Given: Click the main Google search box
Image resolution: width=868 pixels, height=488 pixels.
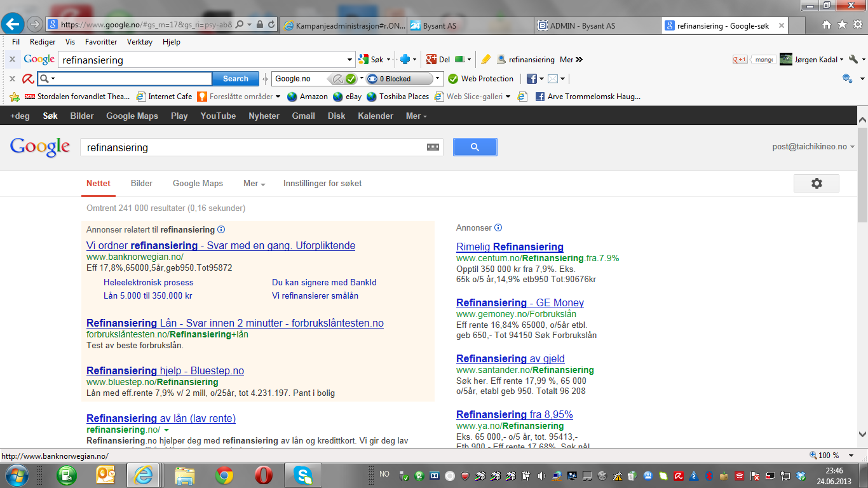Looking at the screenshot, I should click(254, 147).
